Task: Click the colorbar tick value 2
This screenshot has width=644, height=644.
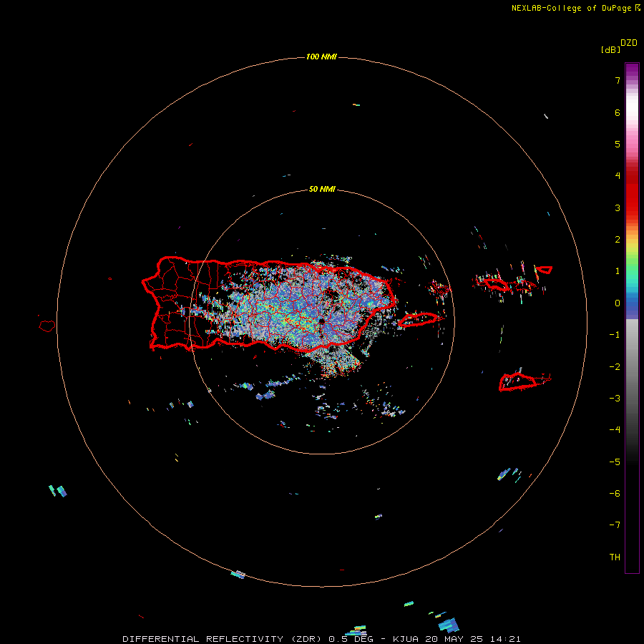Action: (x=617, y=240)
